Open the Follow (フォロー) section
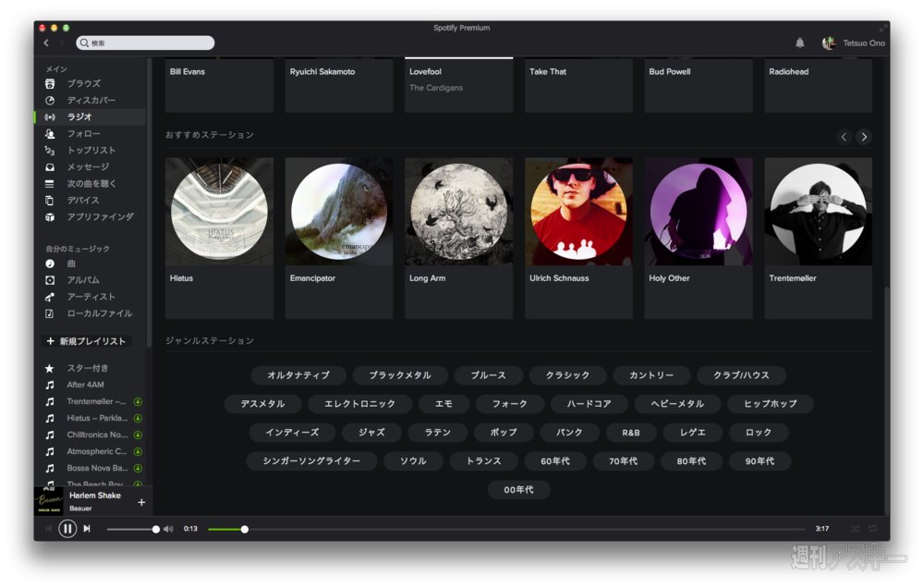The height and width of the screenshot is (588, 924). (83, 134)
